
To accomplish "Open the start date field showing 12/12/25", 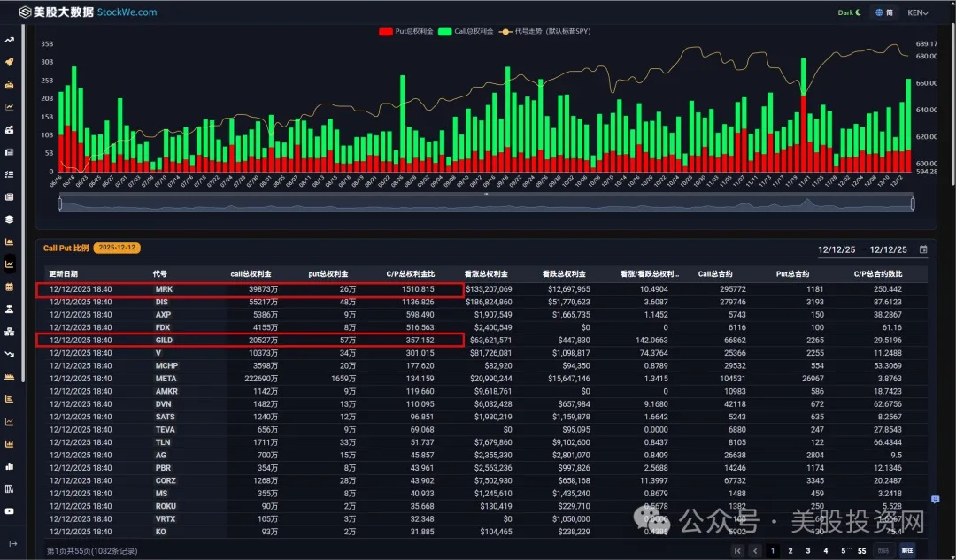I will (836, 249).
